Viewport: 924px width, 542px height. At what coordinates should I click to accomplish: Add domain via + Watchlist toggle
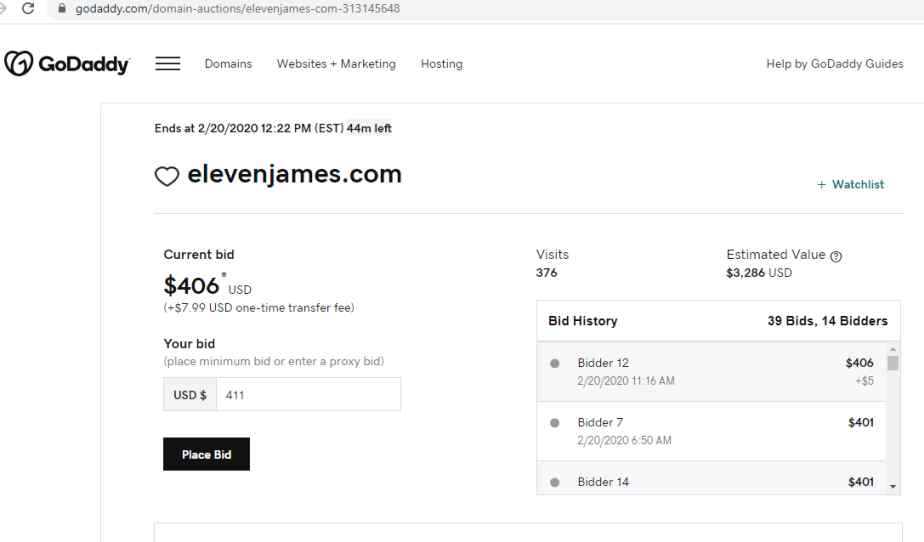(850, 185)
